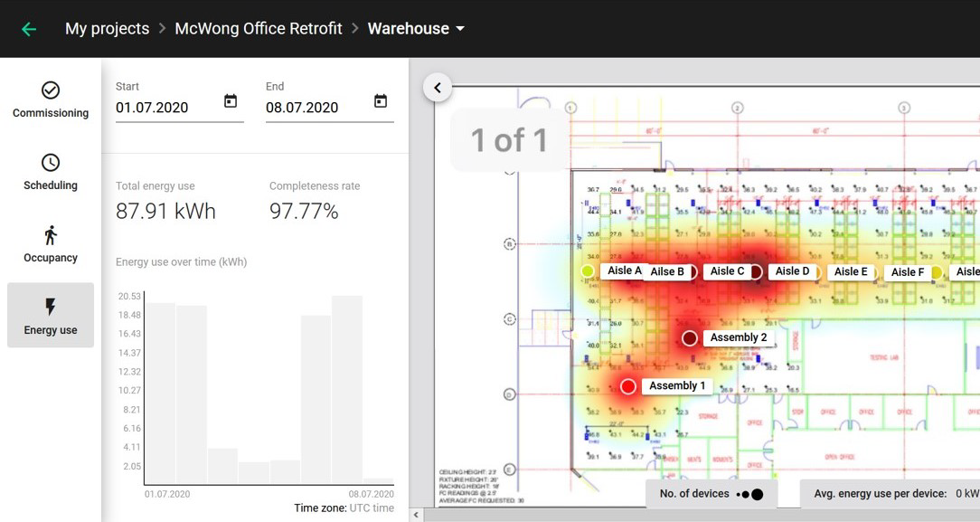Screen dimensions: 980x522
Task: Collapse the side panel with chevron button
Action: pos(438,88)
